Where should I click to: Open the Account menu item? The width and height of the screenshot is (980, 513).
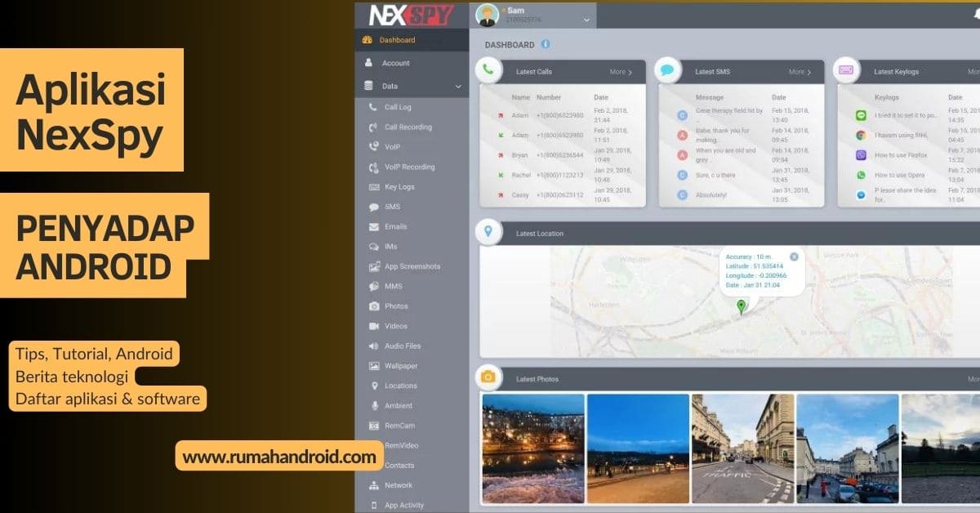(412, 63)
